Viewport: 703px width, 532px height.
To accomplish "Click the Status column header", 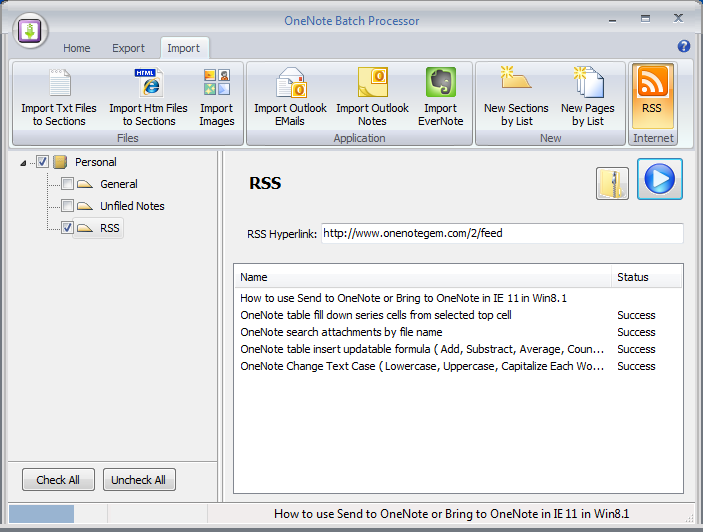I will tap(647, 277).
